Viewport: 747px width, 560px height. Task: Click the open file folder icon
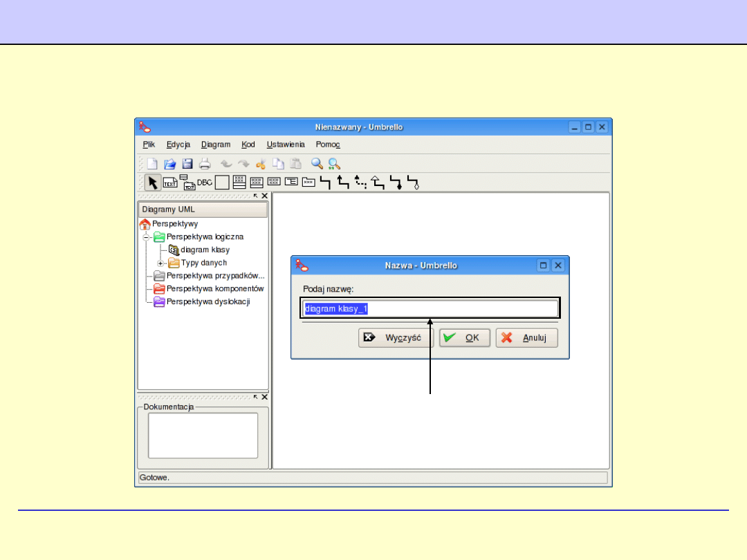click(169, 164)
